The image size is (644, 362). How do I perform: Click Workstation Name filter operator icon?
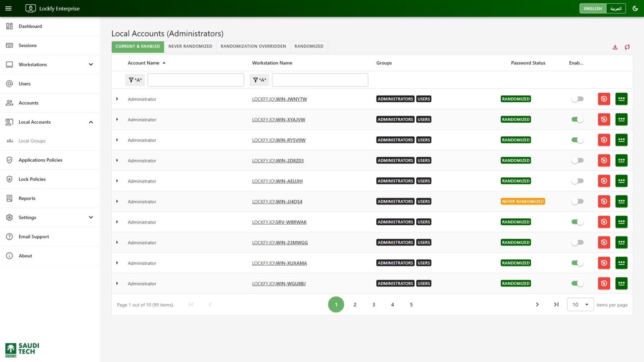(x=259, y=80)
